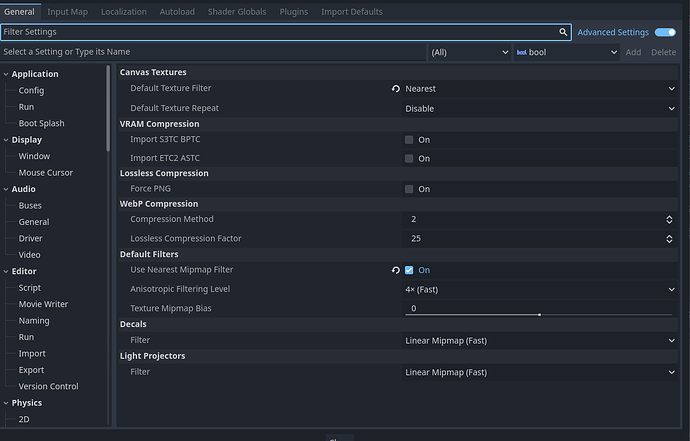The width and height of the screenshot is (690, 441).
Task: Click the Compression Method stepper arrows
Action: click(669, 219)
